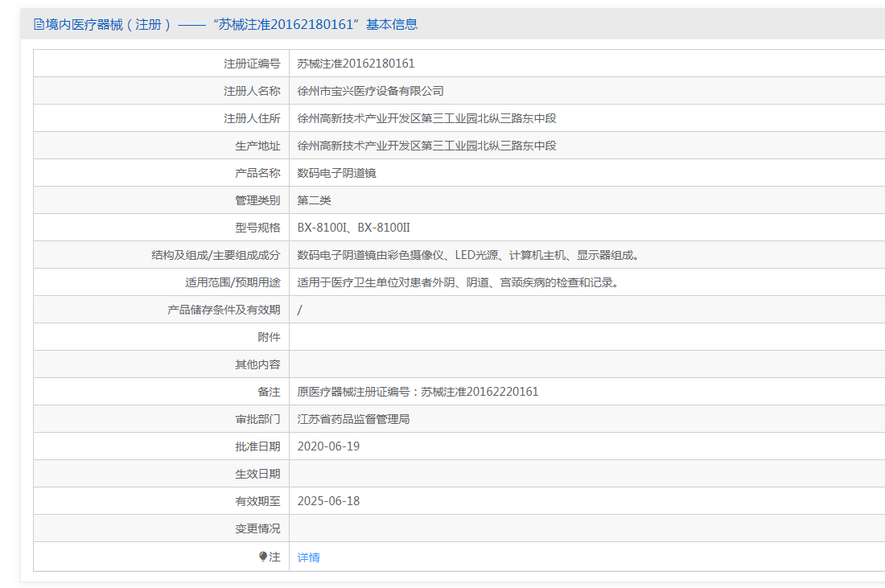Click the 型号规格 label
This screenshot has height=588, width=885.
[257, 228]
